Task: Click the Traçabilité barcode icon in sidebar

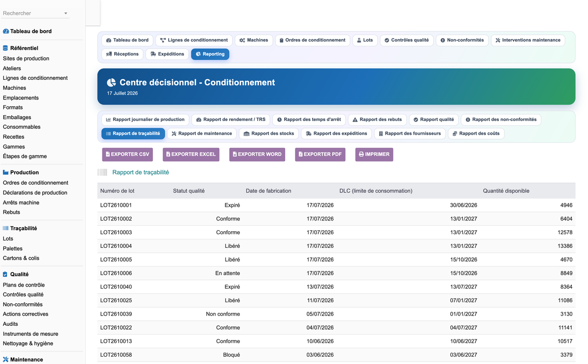Action: click(x=6, y=228)
